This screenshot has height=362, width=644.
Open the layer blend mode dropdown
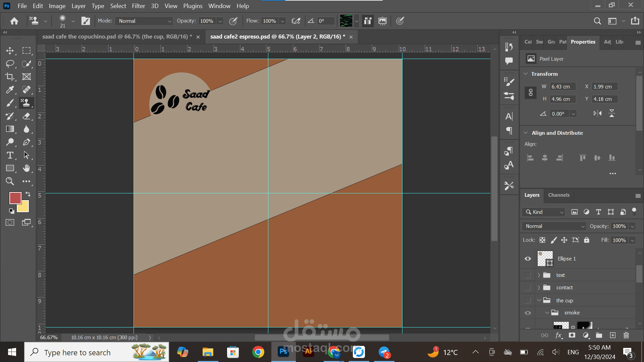click(554, 226)
